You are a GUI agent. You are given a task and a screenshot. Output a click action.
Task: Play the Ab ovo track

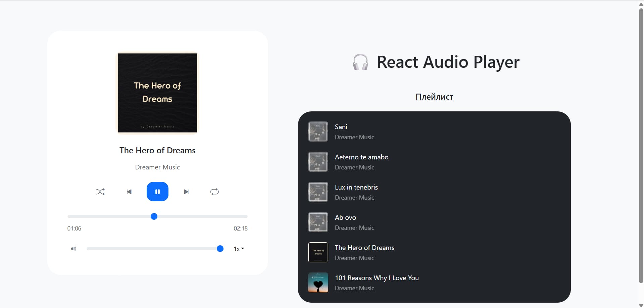coord(345,217)
